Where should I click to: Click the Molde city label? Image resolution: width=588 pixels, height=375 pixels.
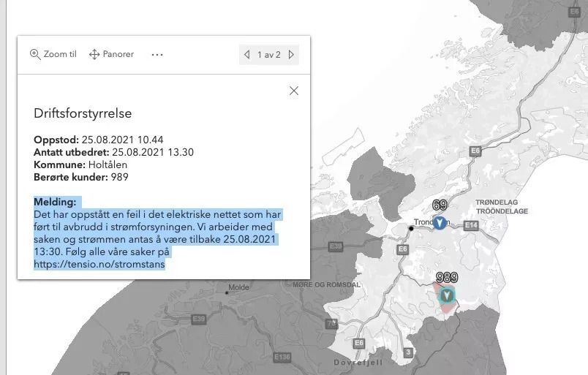pos(239,287)
